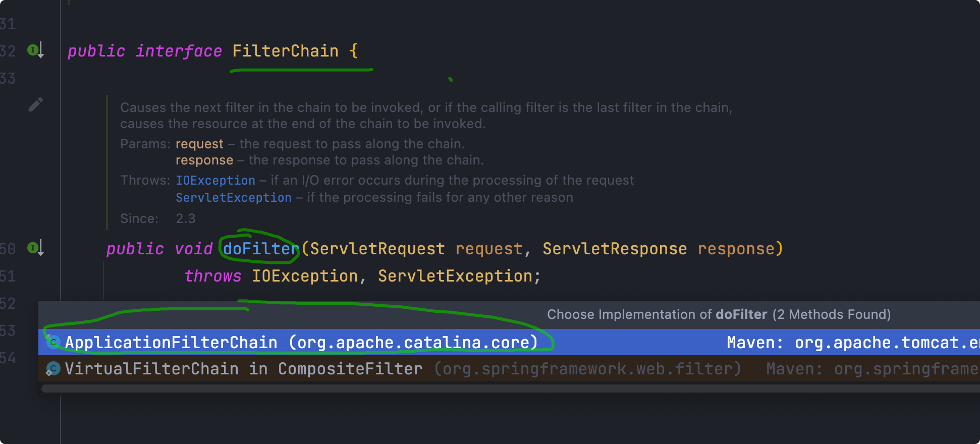Screen dimensions: 980x444
Task: Open the IOException link in documentation
Action: [215, 181]
